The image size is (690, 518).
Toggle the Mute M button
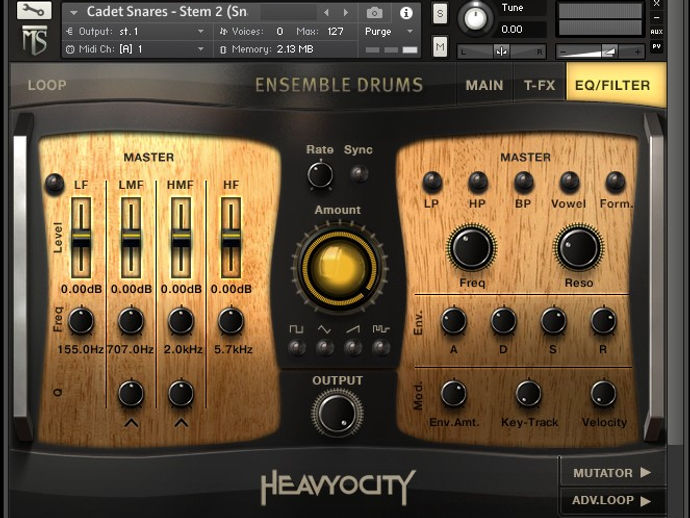[x=440, y=47]
